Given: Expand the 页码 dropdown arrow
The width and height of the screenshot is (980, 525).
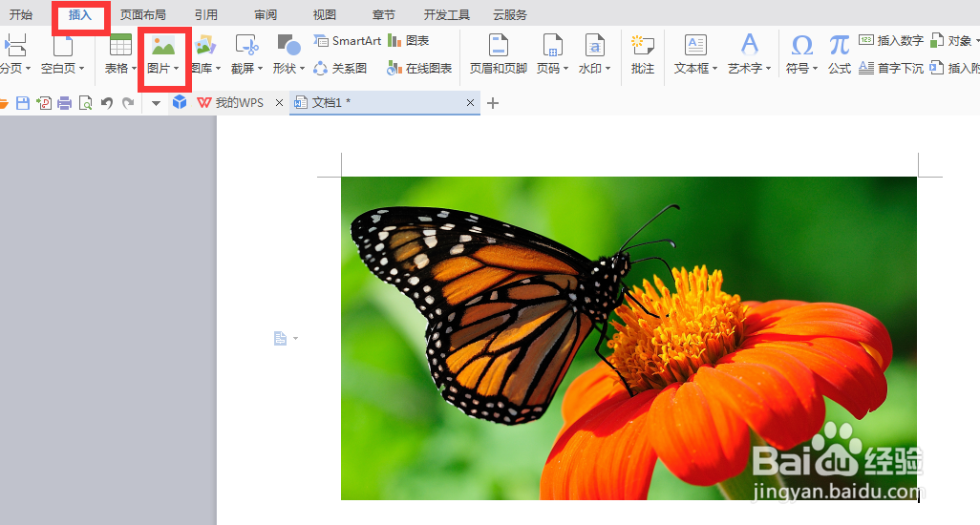Looking at the screenshot, I should 565,69.
